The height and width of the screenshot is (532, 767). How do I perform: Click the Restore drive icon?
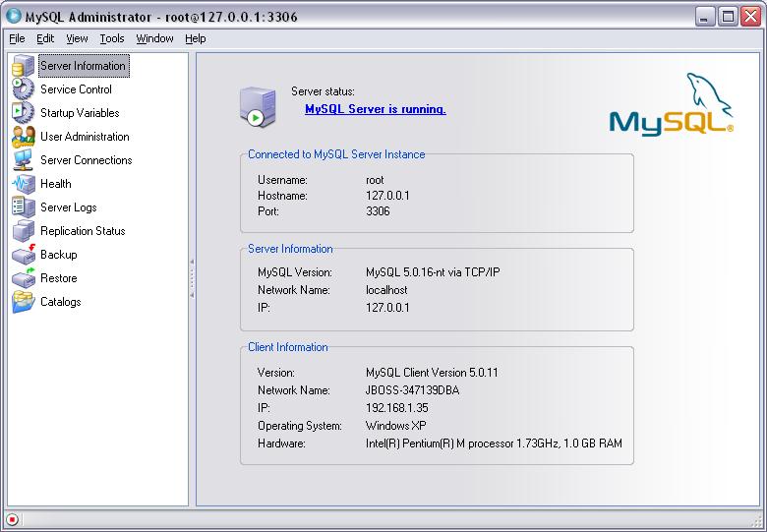tap(23, 277)
